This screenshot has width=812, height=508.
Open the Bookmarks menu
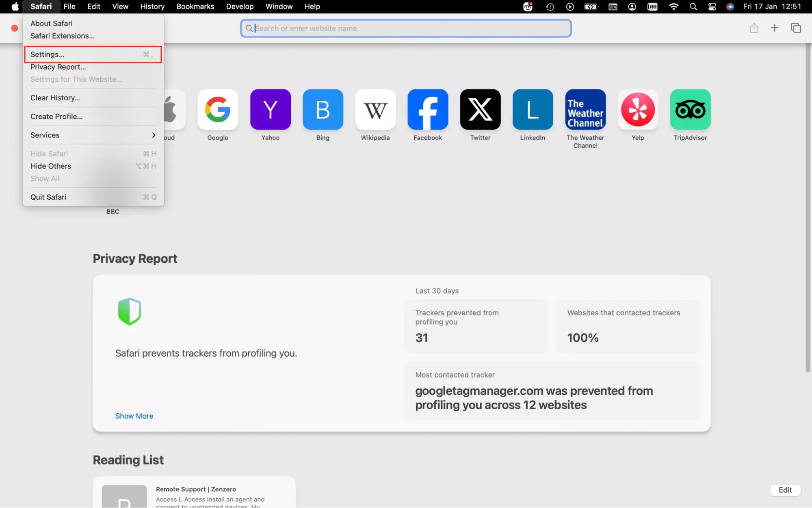[x=195, y=7]
